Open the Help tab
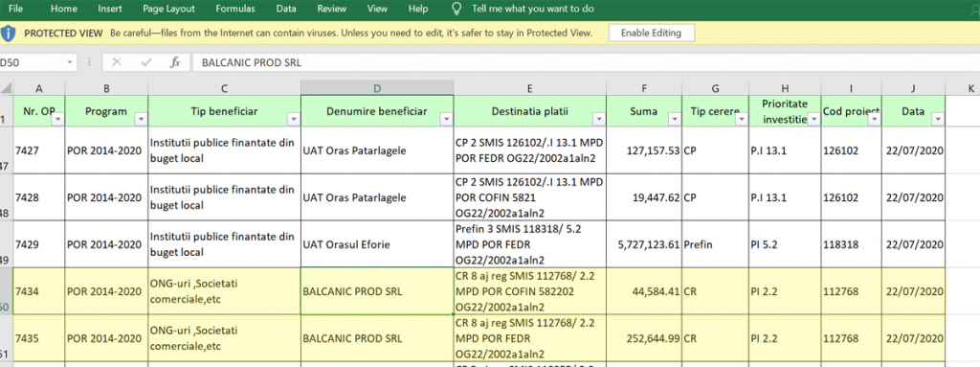 click(x=418, y=9)
